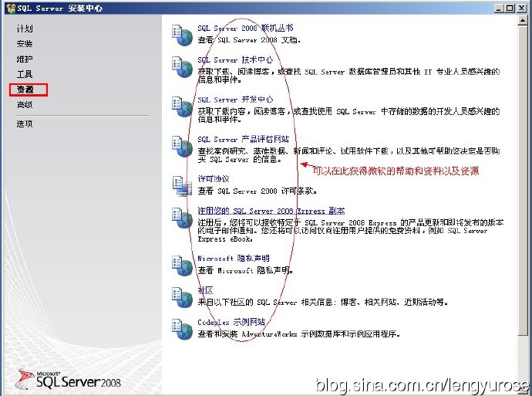Click the globe icon beside SQL Server 开发中心
Image resolution: width=532 pixels, height=396 pixels.
[182, 107]
